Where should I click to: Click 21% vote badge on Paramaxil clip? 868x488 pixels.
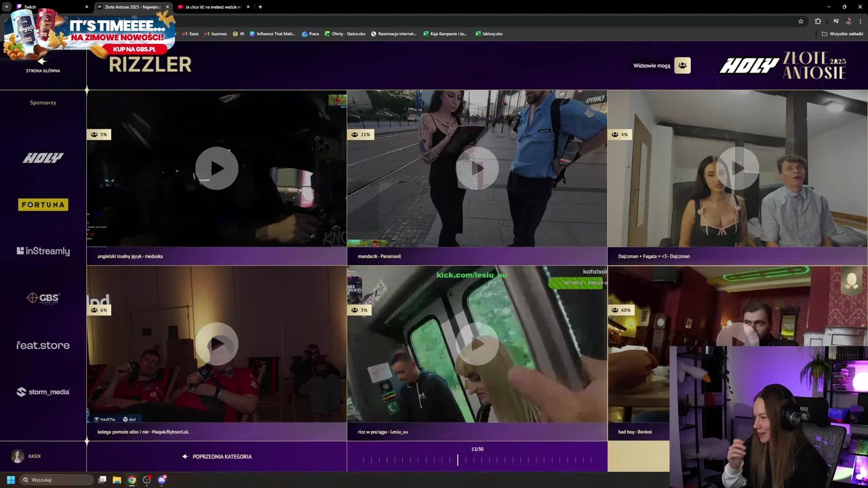360,134
